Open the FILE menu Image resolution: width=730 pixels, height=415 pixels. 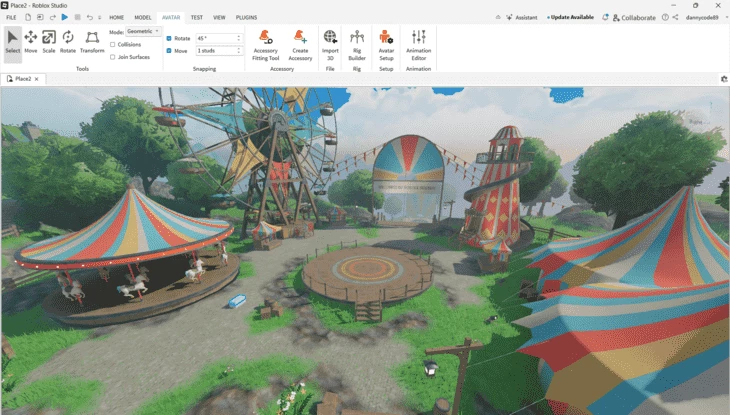11,17
